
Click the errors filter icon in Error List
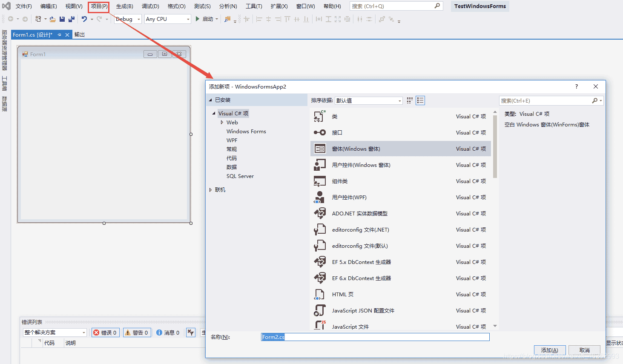tap(105, 332)
